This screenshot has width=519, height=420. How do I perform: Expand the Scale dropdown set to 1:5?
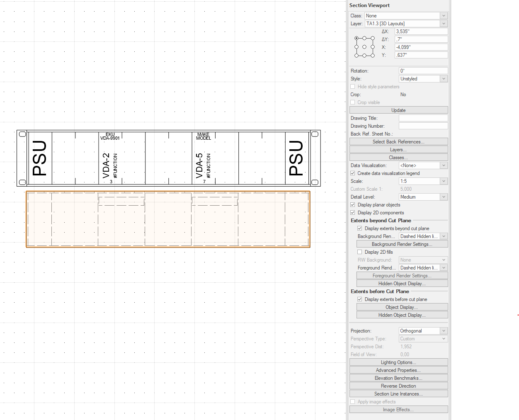[423, 181]
